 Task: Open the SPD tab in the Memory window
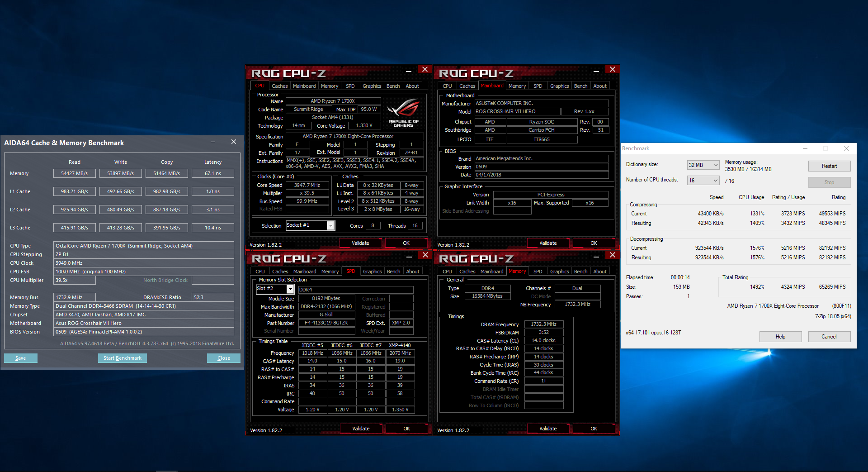point(538,271)
